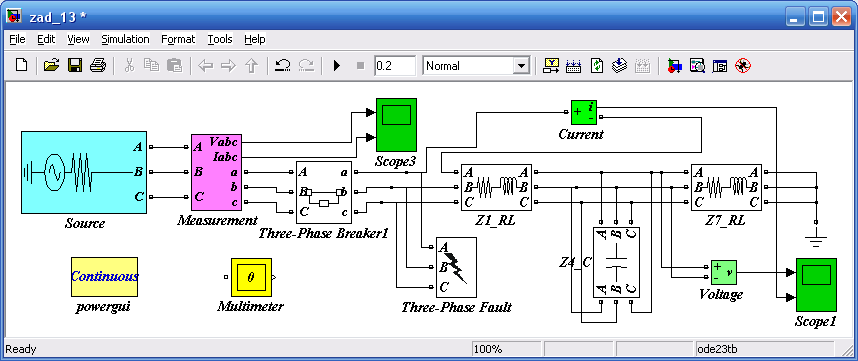
Task: Edit simulation stop time field 0.2
Action: [395, 66]
